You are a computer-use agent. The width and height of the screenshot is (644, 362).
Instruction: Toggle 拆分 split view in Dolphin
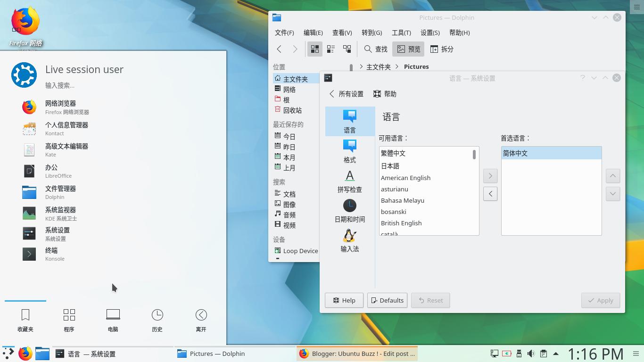(x=442, y=49)
